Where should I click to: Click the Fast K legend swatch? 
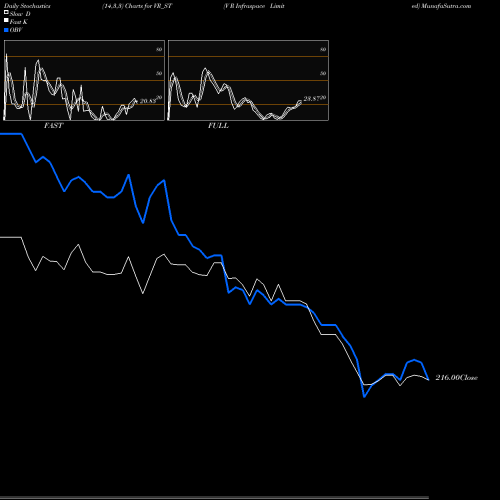pos(6,21)
